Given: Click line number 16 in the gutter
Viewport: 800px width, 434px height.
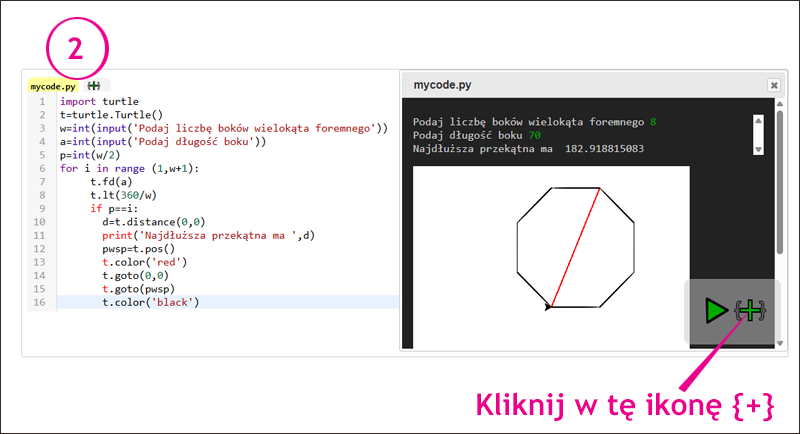Looking at the screenshot, I should [x=38, y=302].
